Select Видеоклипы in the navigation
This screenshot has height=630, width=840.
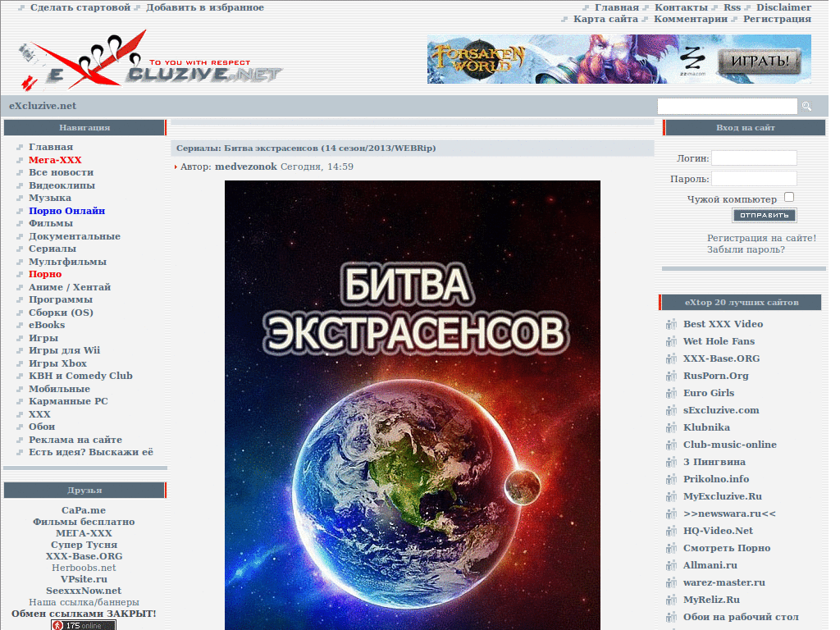(62, 185)
